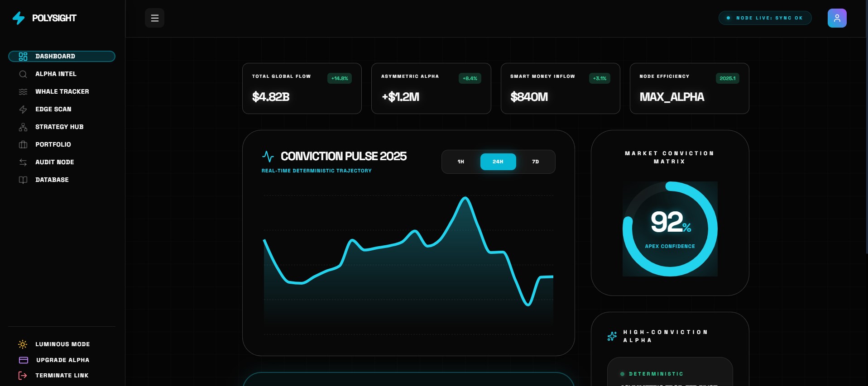Click Terminate Link to log out

pos(62,376)
